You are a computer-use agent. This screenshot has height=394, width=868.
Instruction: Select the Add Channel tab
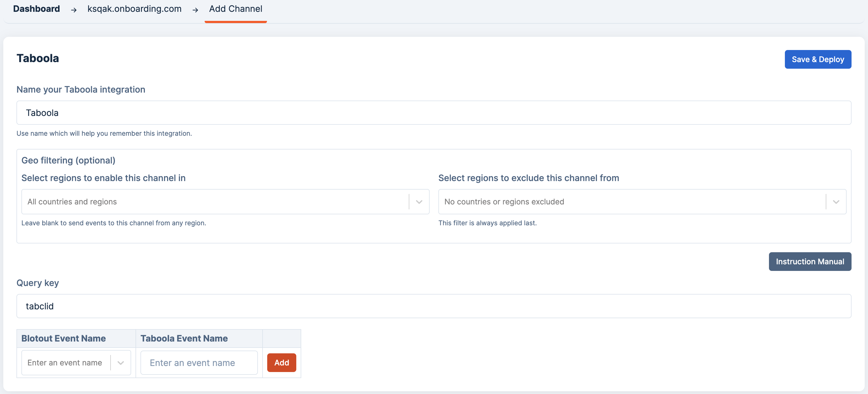[235, 9]
